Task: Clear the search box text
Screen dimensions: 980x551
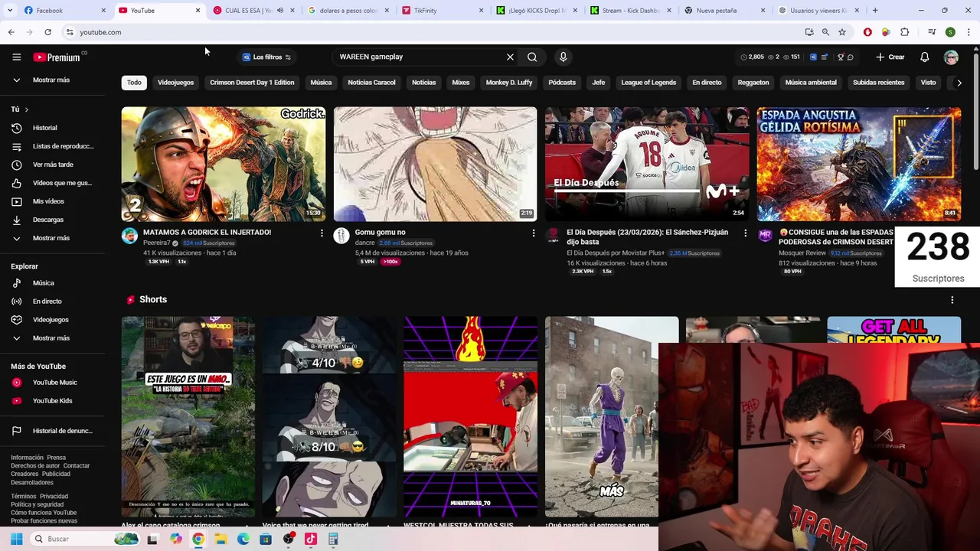Action: pyautogui.click(x=510, y=57)
